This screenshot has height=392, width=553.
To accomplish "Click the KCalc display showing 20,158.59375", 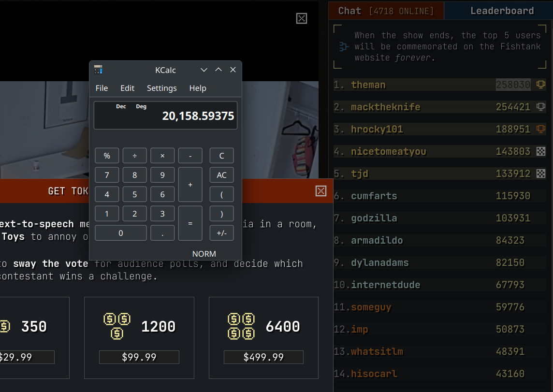I will tap(165, 116).
